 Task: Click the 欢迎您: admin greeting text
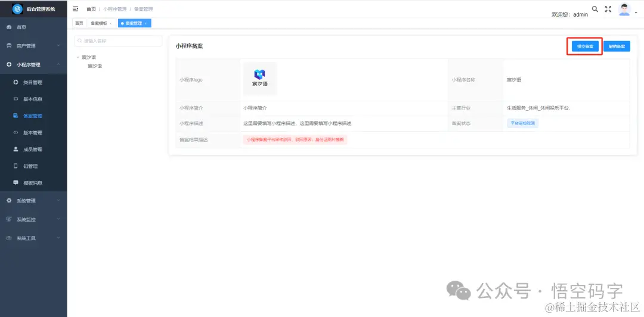(x=569, y=14)
